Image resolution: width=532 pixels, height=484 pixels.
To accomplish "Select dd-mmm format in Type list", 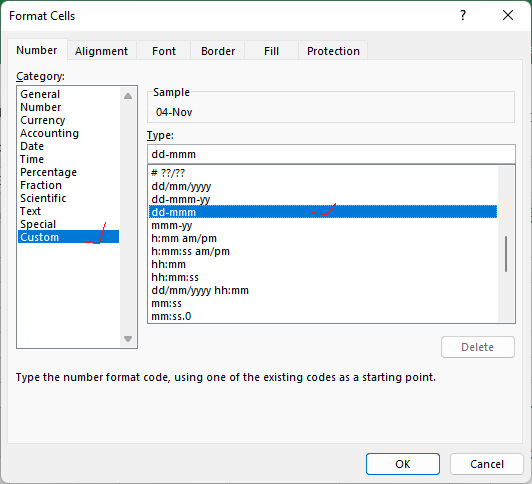I will coord(323,212).
